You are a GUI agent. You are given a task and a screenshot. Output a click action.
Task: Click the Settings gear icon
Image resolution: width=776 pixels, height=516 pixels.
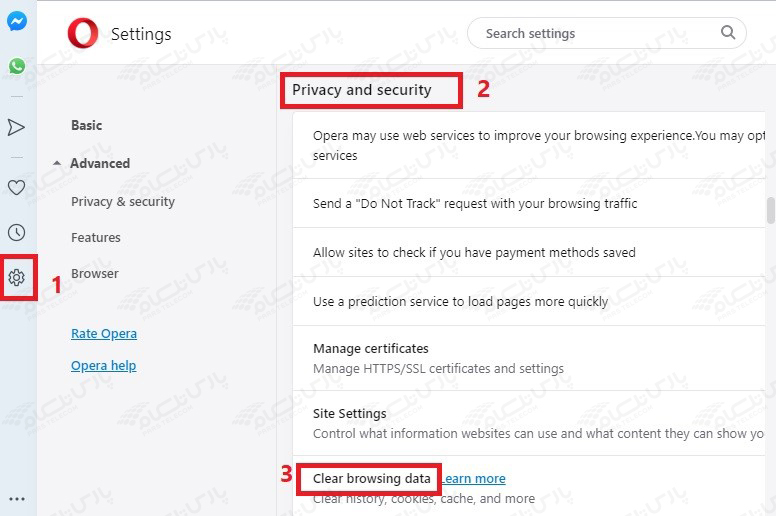click(17, 277)
